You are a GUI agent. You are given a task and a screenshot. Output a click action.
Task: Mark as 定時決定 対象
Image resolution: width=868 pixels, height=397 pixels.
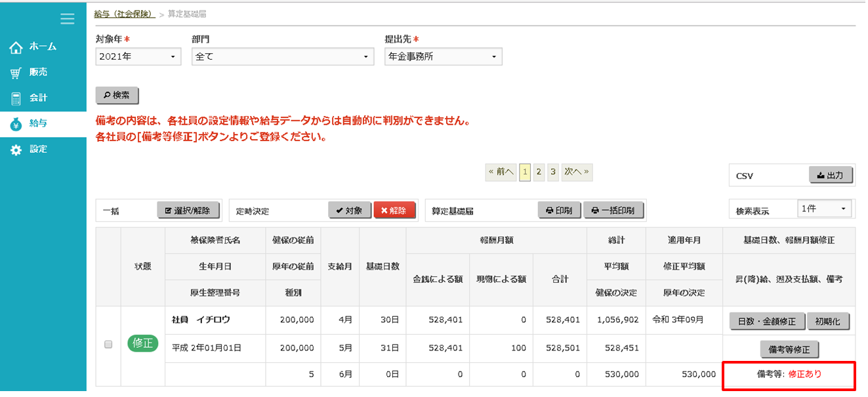(349, 211)
